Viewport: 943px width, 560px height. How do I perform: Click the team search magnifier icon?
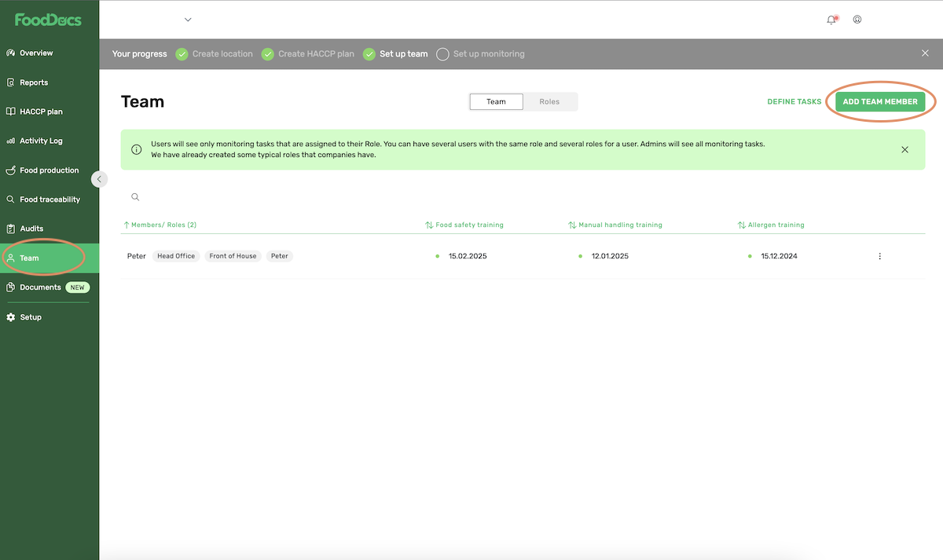(135, 197)
